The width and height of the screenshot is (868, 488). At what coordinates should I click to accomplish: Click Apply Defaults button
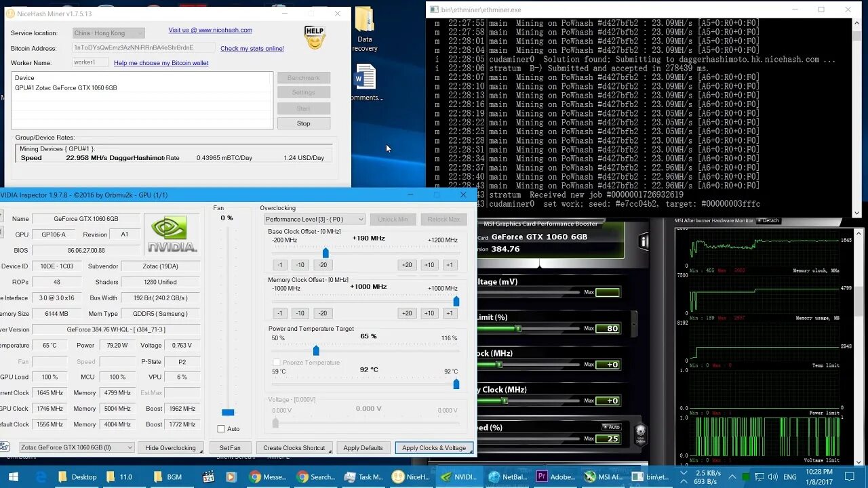363,447
